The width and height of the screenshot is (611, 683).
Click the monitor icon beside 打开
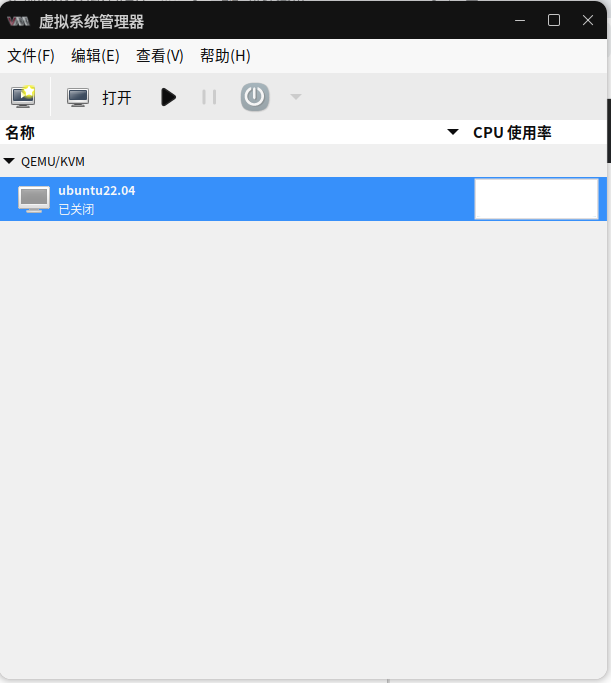[78, 97]
